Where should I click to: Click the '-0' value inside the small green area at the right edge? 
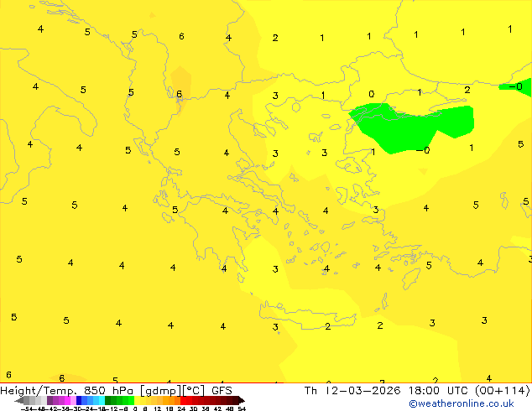516,86
